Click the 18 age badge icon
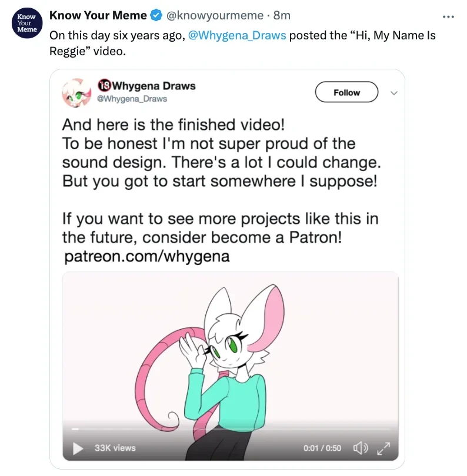The image size is (467, 476). coord(104,86)
